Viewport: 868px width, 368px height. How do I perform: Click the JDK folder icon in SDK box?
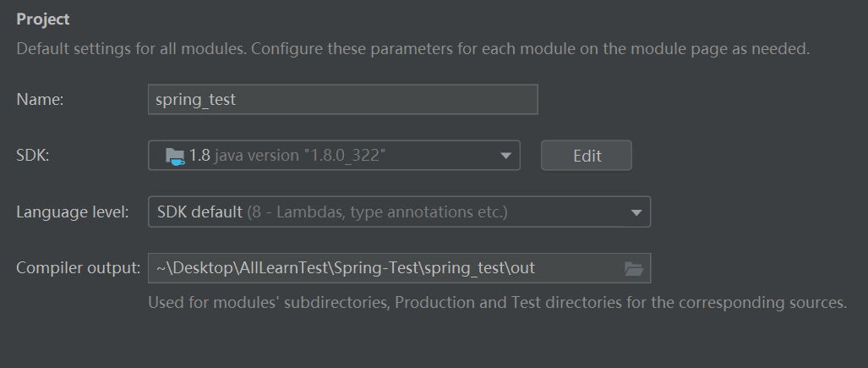point(175,156)
